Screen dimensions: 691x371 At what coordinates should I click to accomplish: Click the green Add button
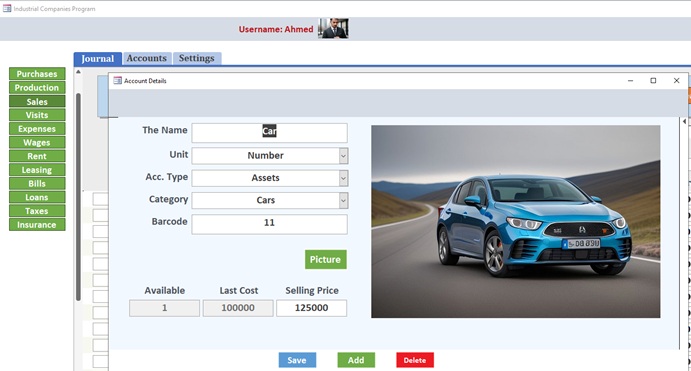tap(356, 360)
